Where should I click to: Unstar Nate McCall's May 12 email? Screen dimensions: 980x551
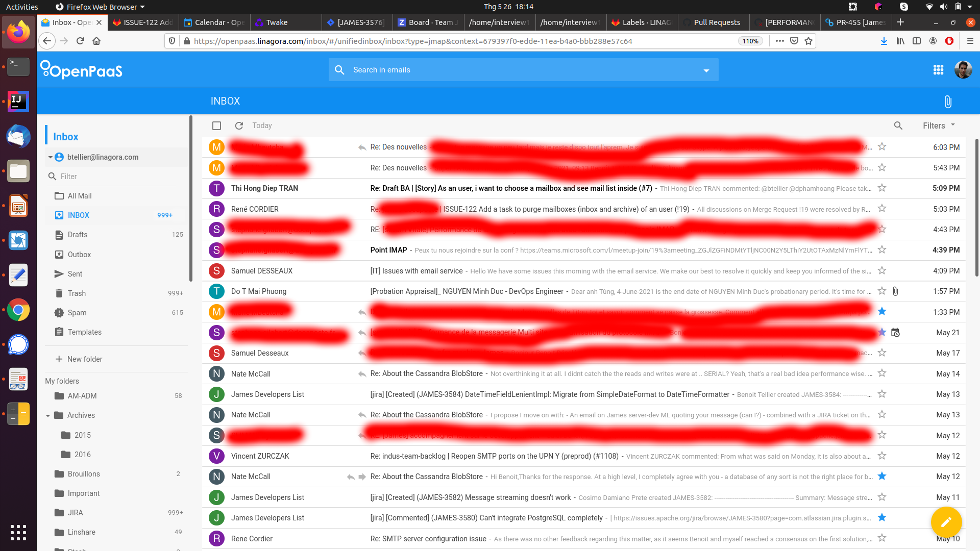tap(881, 476)
